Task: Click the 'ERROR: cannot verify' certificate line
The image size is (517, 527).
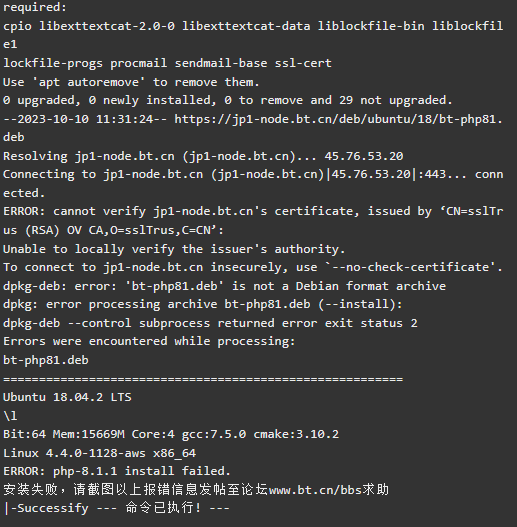Action: coord(253,211)
